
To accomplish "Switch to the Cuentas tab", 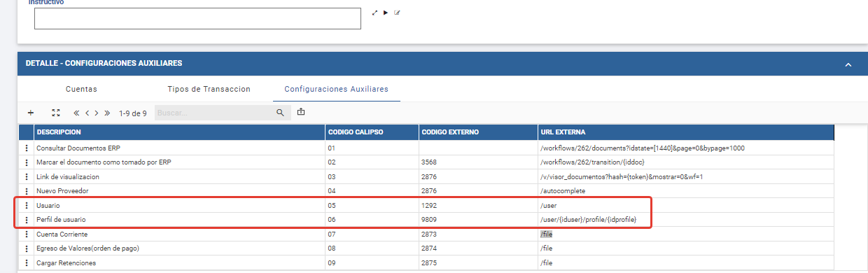I will [81, 89].
